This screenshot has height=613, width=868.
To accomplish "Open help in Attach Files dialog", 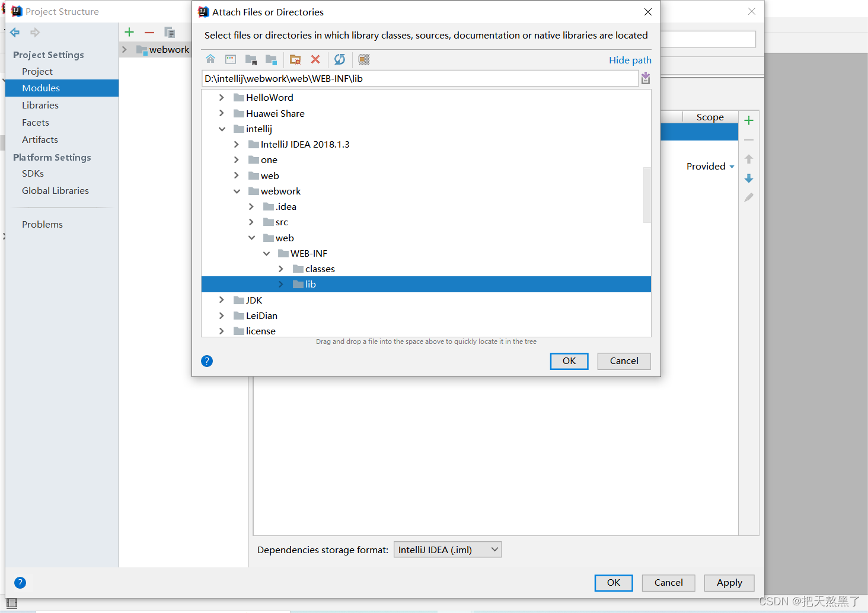I will coord(207,361).
